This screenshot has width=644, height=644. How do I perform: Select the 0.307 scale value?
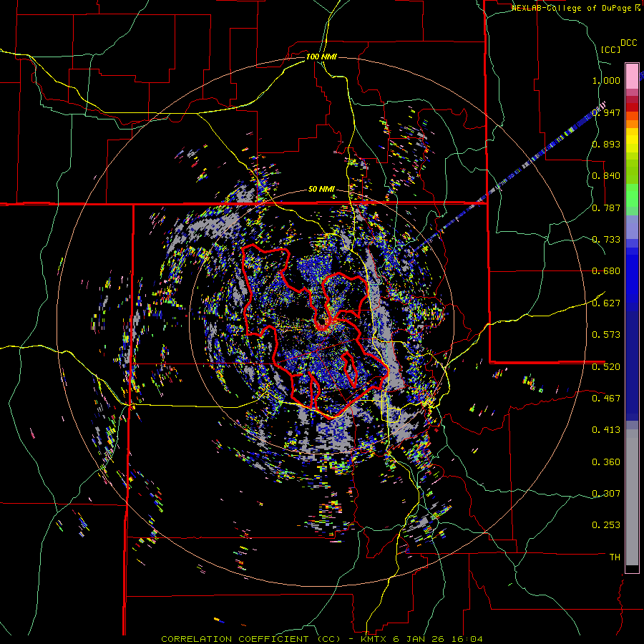coord(606,494)
